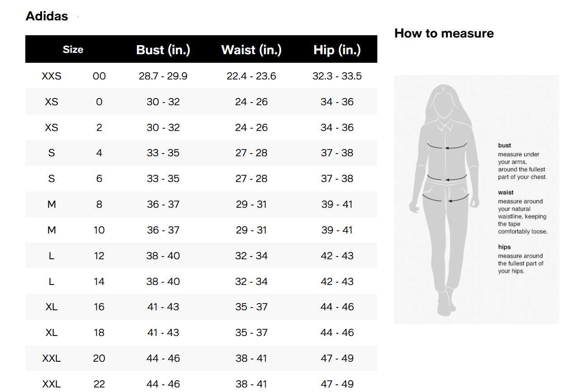Select the numeric size 00 cell
The width and height of the screenshot is (587, 392).
click(x=99, y=76)
